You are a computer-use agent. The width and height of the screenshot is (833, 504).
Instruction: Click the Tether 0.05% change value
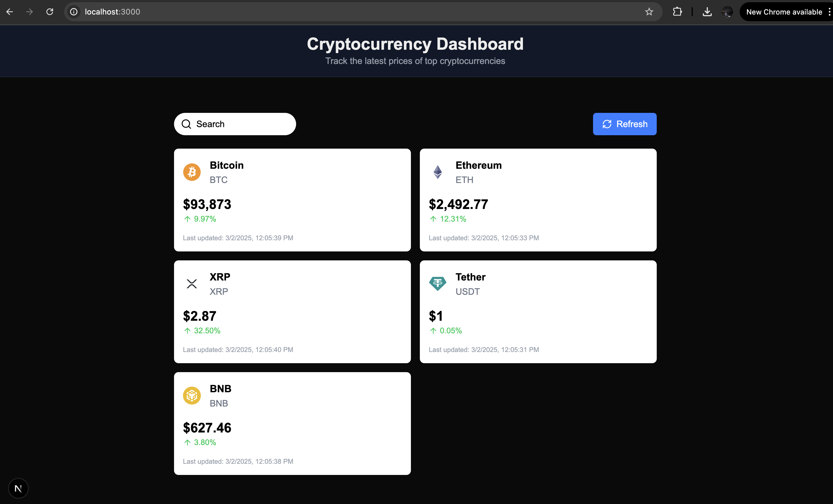tap(450, 331)
